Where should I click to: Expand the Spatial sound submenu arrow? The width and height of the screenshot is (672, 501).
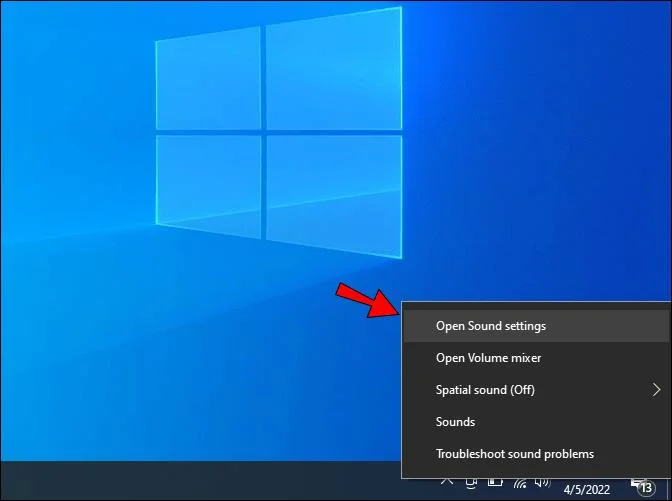[656, 390]
